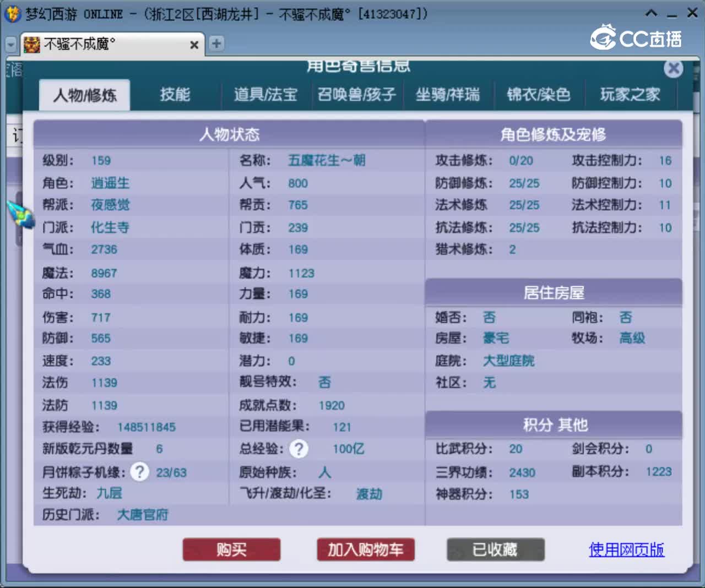Click the 已用潜能果 value 121
This screenshot has width=705, height=588.
(x=341, y=427)
